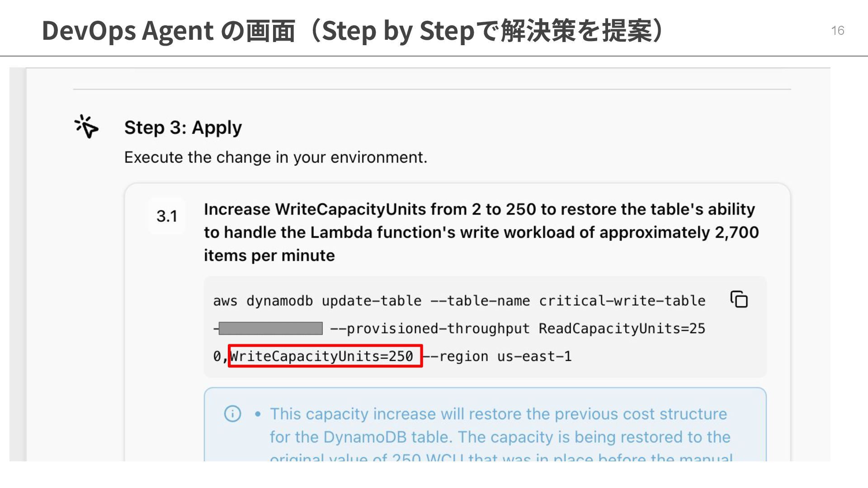This screenshot has height=488, width=868.
Task: Click the copy command icon in code block
Action: pos(739,299)
